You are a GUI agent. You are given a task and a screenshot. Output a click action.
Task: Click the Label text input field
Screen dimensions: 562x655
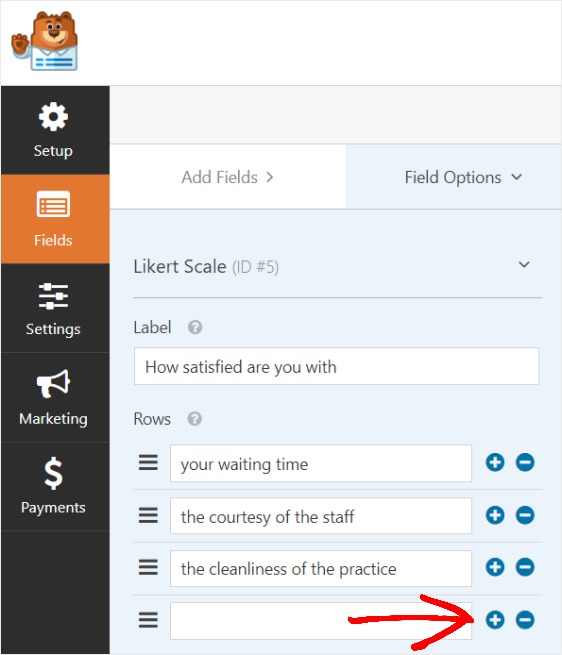[336, 366]
